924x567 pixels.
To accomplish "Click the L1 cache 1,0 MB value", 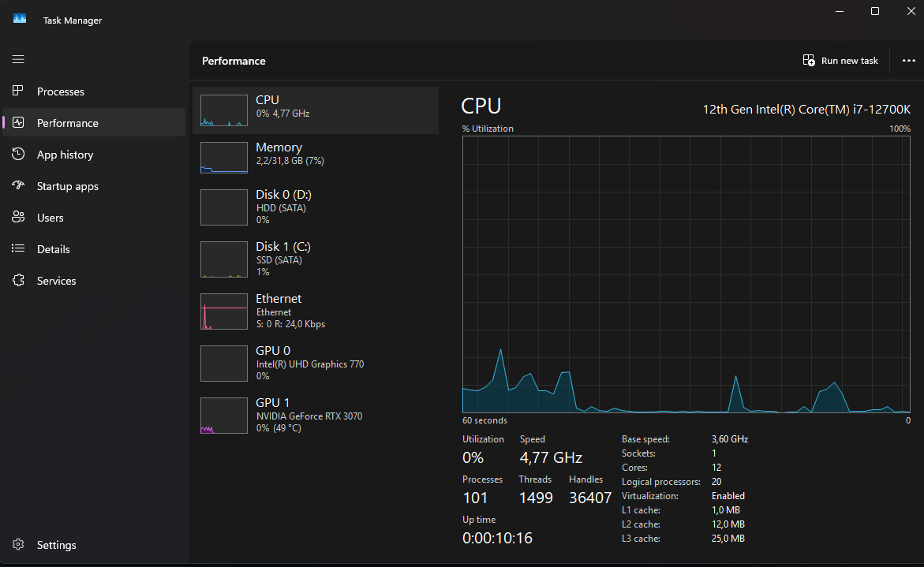I will pyautogui.click(x=725, y=510).
